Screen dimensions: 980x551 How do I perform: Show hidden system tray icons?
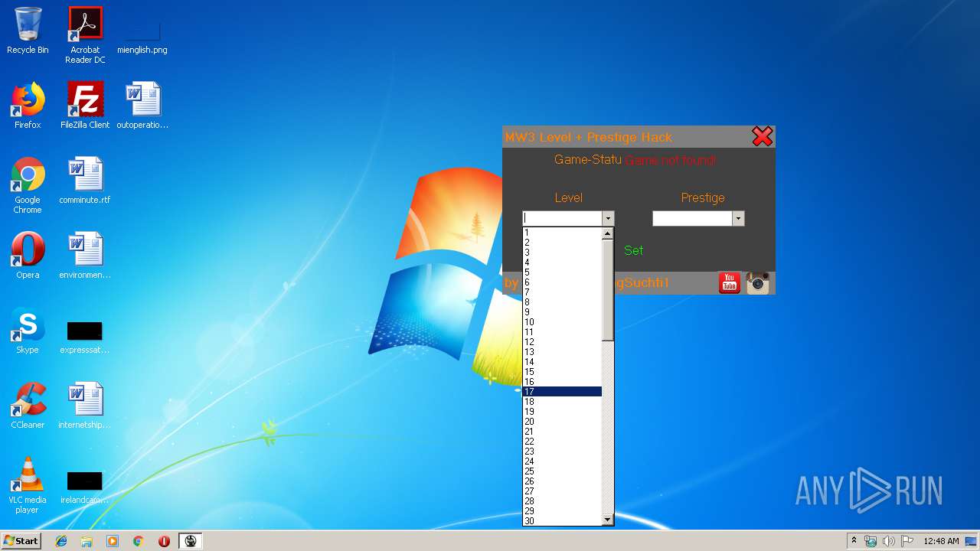[x=854, y=541]
